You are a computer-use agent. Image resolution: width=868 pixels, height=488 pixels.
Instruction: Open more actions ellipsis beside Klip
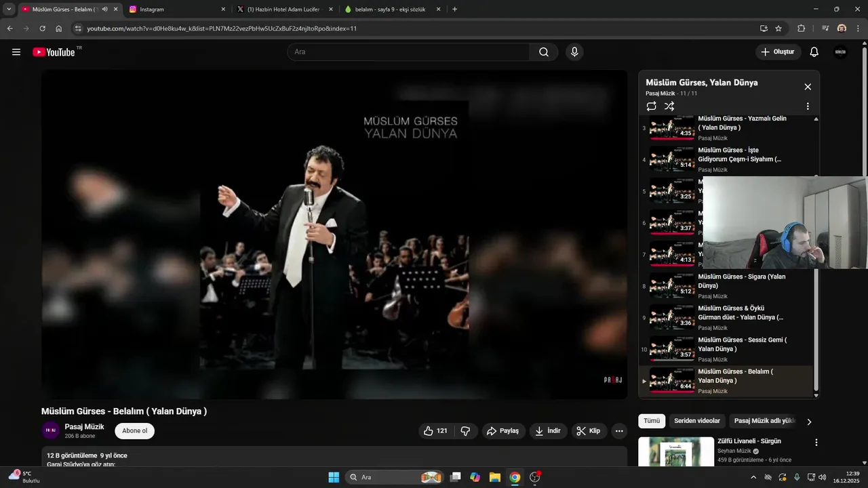618,431
